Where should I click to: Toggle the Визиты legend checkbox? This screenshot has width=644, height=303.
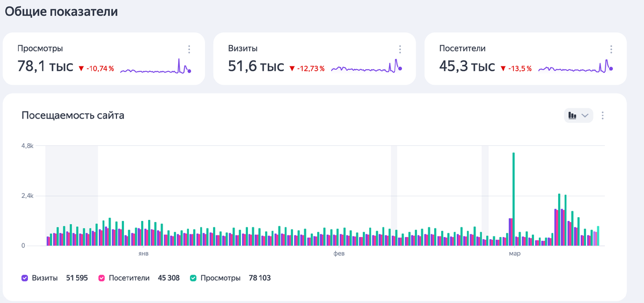25,278
